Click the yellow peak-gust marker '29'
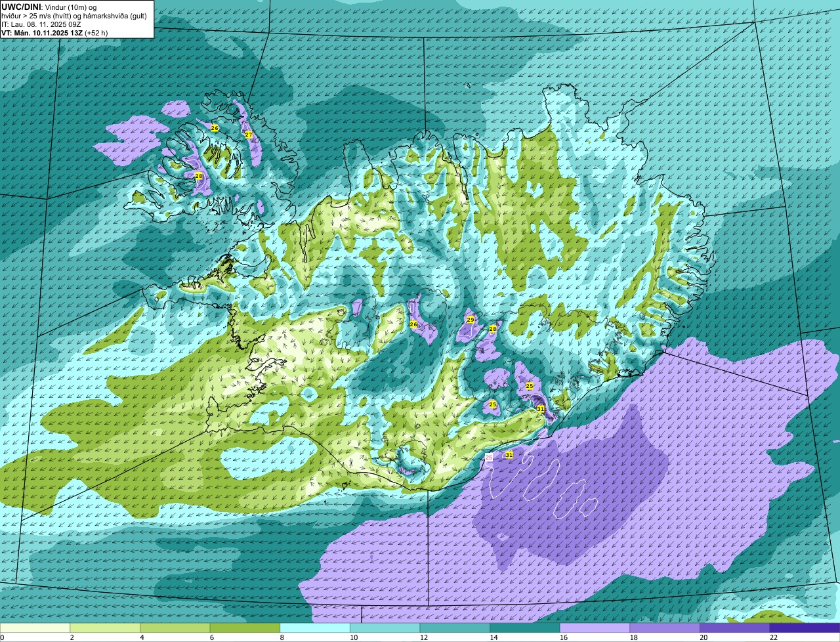 (470, 320)
